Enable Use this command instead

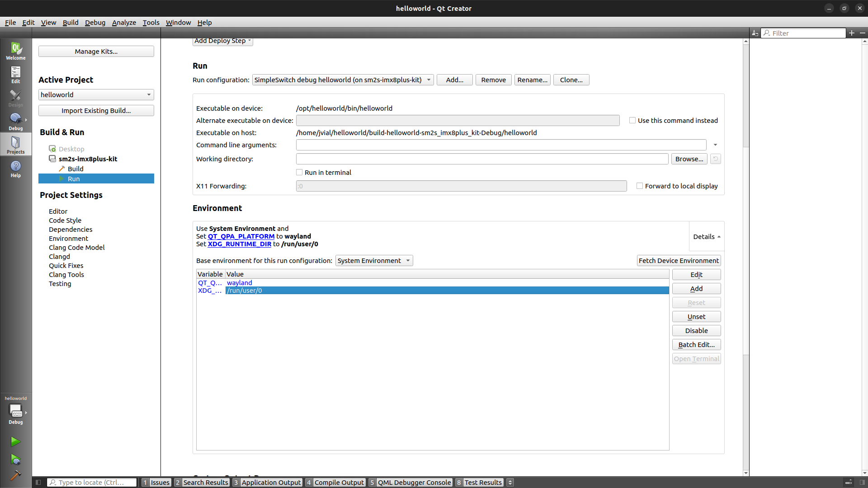pos(633,120)
